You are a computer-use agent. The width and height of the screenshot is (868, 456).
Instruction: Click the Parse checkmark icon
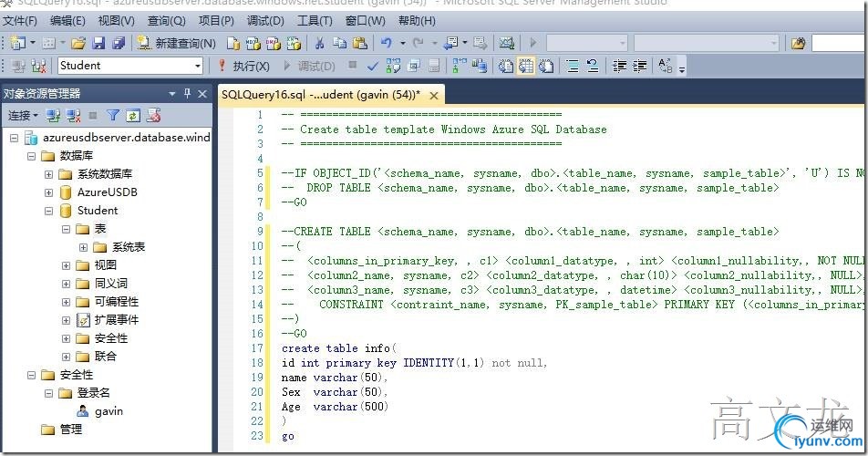tap(373, 67)
